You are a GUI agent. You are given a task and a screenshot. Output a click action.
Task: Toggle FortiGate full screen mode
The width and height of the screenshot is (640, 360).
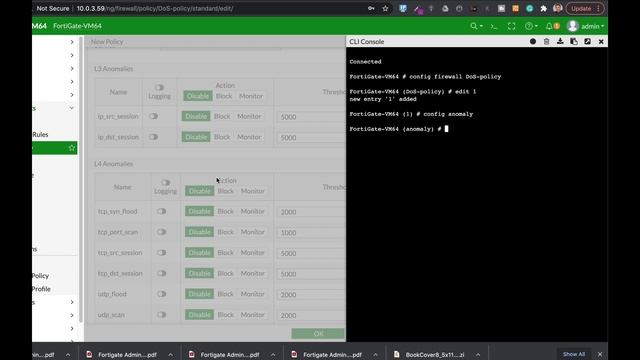coord(511,26)
